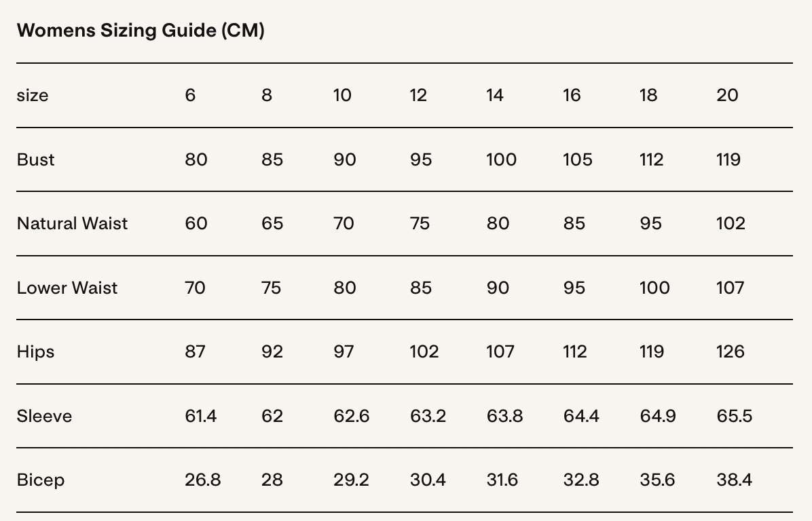Click the Womens Sizing Guide (CM) heading
Screen dimensions: 812x521
coord(141,31)
